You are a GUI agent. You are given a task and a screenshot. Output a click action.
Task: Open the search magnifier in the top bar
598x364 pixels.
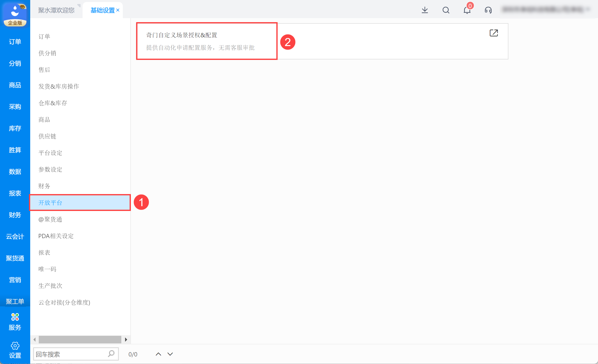[x=446, y=10]
